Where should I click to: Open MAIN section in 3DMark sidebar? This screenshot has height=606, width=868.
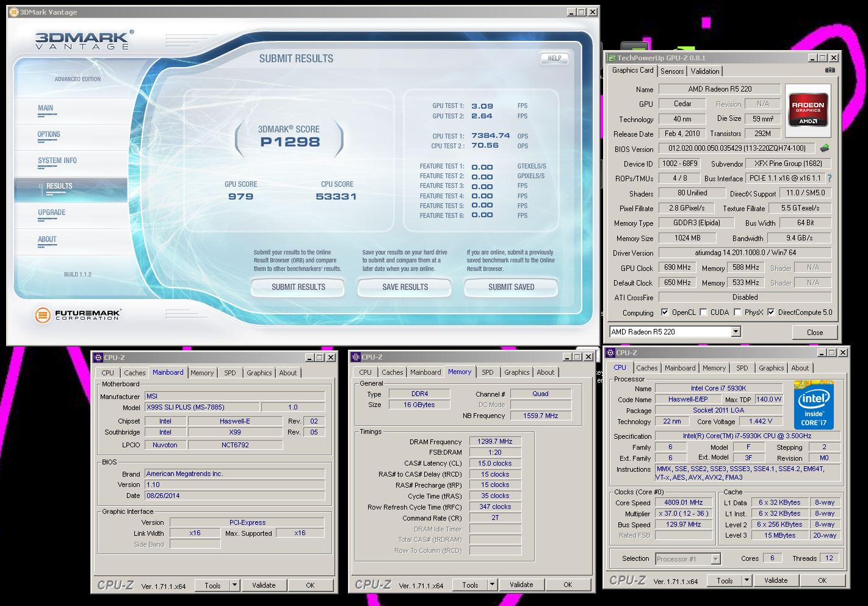point(45,108)
